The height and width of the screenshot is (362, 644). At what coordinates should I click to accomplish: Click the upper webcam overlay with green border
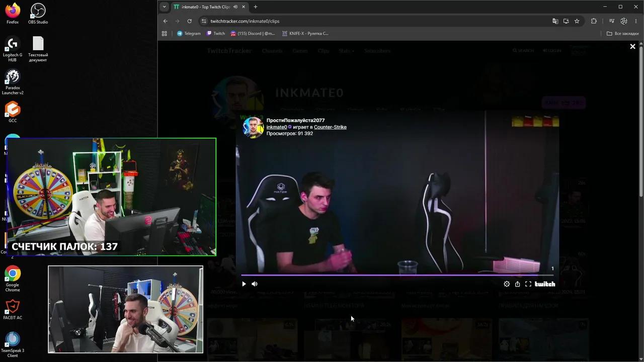click(x=112, y=197)
